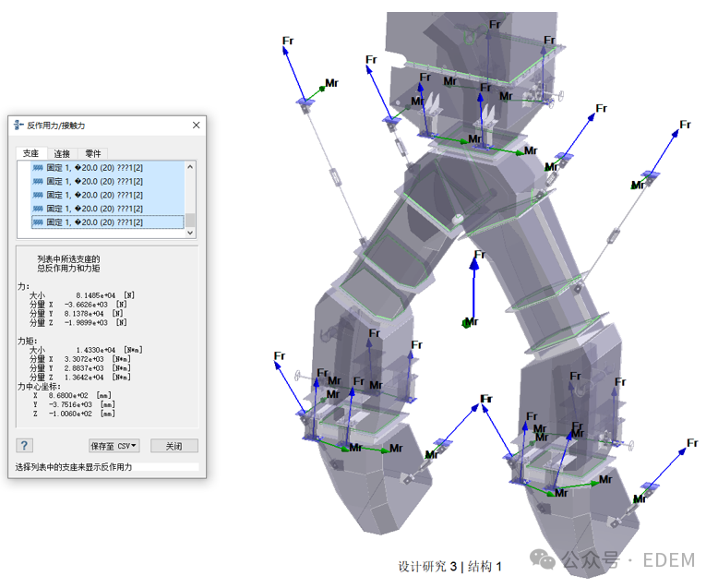Click the list scroll-down arrow
The height and width of the screenshot is (588, 718).
[190, 234]
